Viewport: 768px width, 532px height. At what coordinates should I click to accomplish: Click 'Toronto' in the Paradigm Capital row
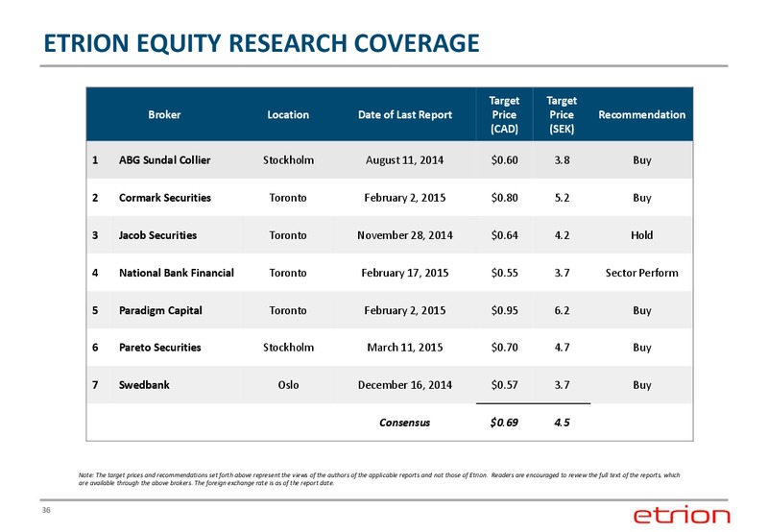click(288, 310)
